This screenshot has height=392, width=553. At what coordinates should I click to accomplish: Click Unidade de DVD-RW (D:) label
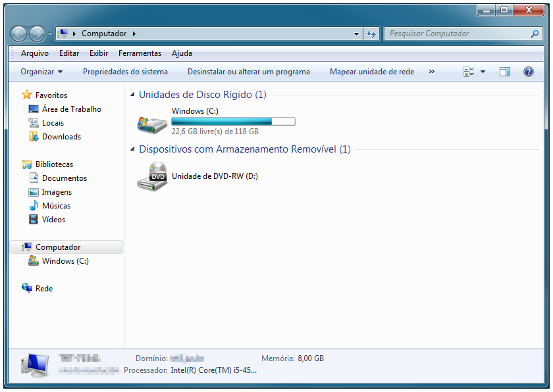pyautogui.click(x=215, y=176)
